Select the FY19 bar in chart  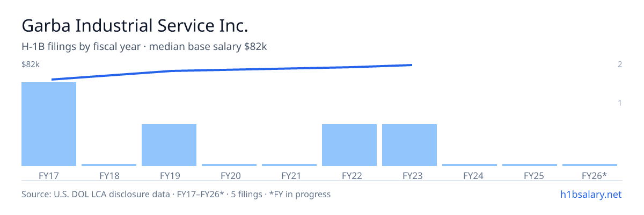(169, 145)
